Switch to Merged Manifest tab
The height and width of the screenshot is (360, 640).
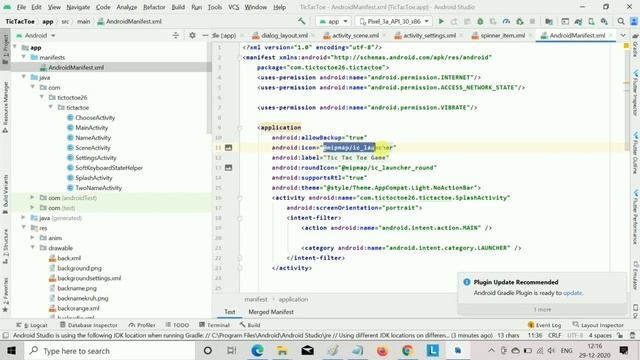click(x=271, y=312)
